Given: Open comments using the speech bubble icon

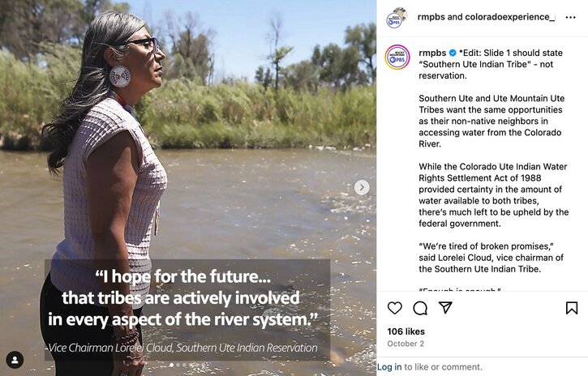Looking at the screenshot, I should pyautogui.click(x=420, y=308).
